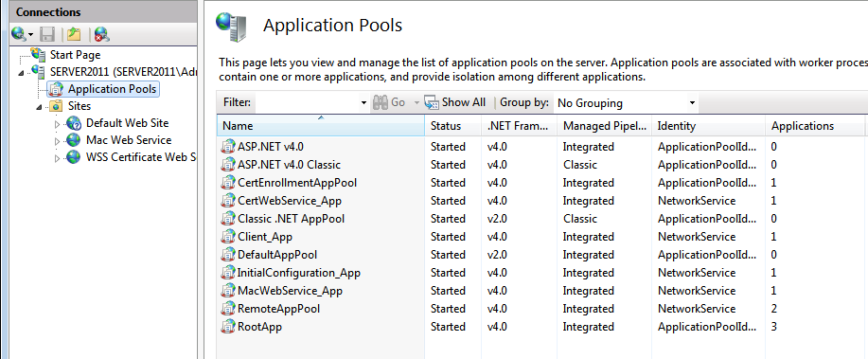Click the Create New Connection globe icon
Viewport: 868px width, 359px height.
pos(18,35)
